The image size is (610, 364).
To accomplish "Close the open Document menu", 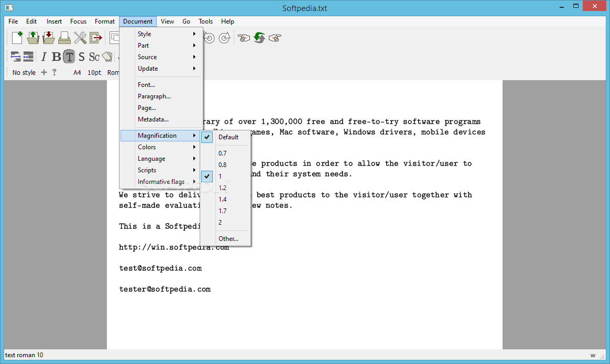I will click(138, 21).
